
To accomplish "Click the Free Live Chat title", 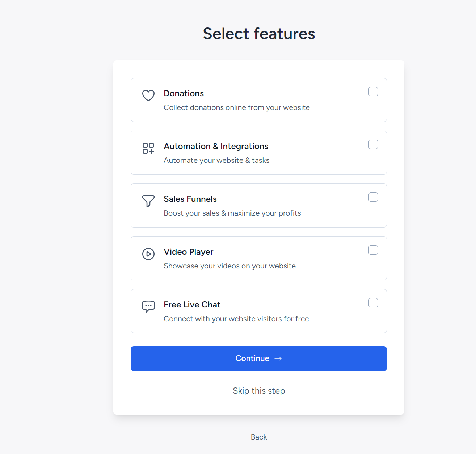I will point(192,305).
